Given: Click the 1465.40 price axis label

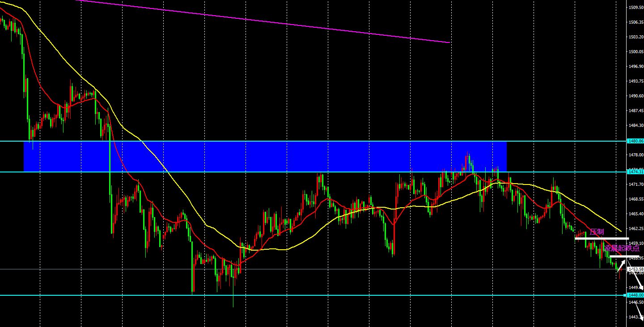Looking at the screenshot, I should (636, 214).
